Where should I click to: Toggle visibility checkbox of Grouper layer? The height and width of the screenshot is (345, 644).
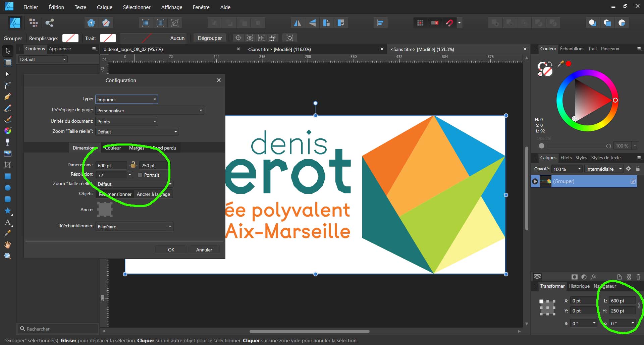pos(633,181)
